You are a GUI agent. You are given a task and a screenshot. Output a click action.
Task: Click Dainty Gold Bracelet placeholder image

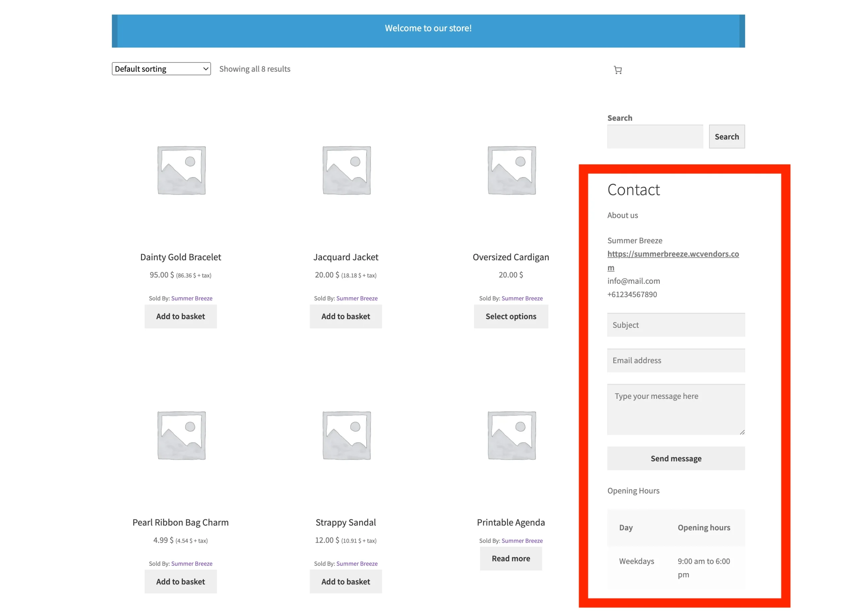(x=181, y=170)
